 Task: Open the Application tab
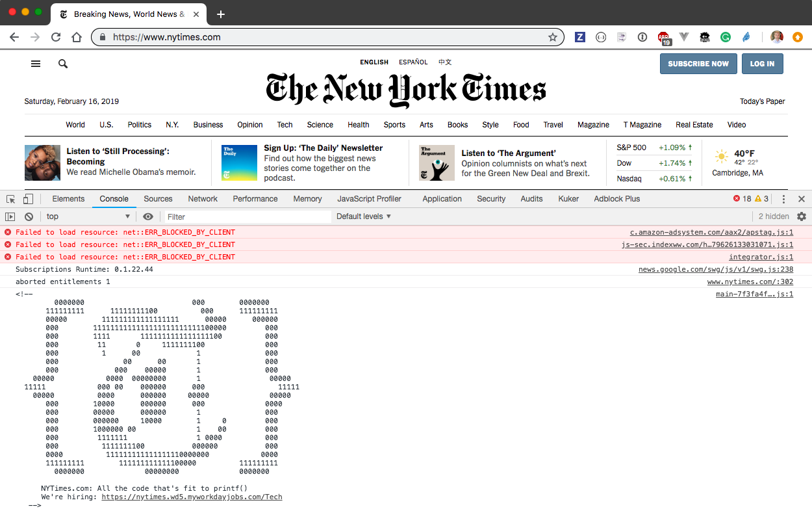[x=442, y=199]
